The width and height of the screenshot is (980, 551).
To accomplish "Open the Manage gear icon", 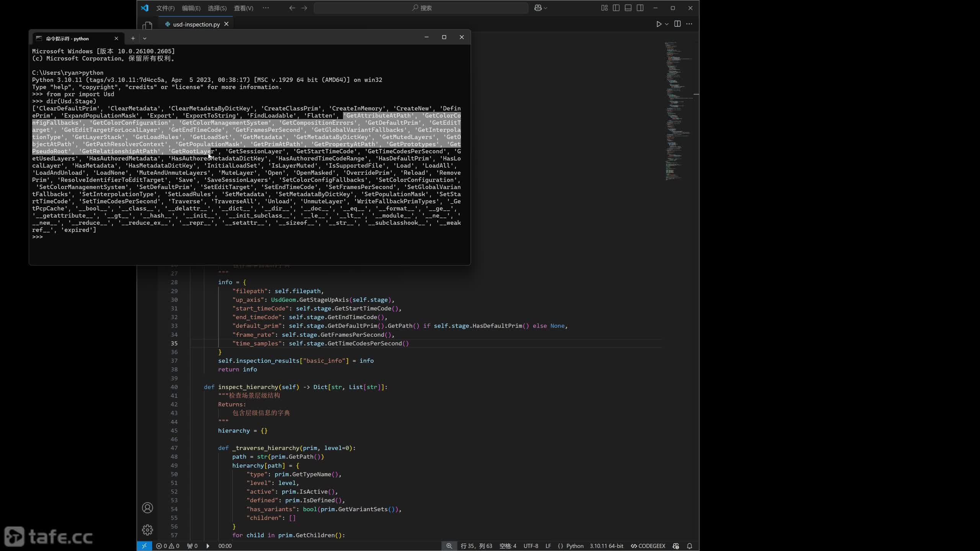I will point(147,530).
